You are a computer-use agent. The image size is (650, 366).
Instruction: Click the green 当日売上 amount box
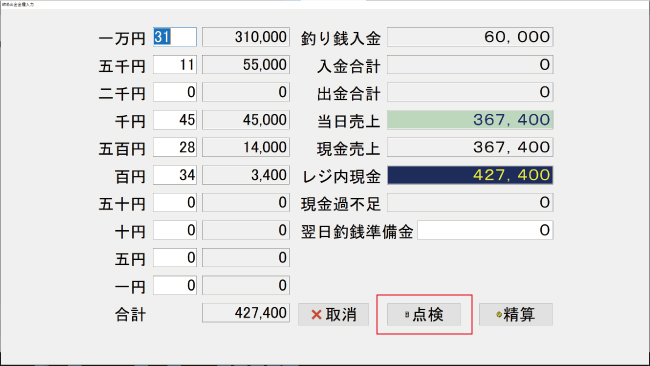pyautogui.click(x=470, y=120)
